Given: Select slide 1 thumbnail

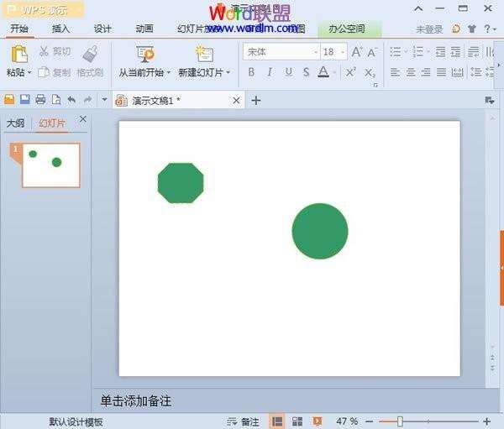Looking at the screenshot, I should 50,165.
